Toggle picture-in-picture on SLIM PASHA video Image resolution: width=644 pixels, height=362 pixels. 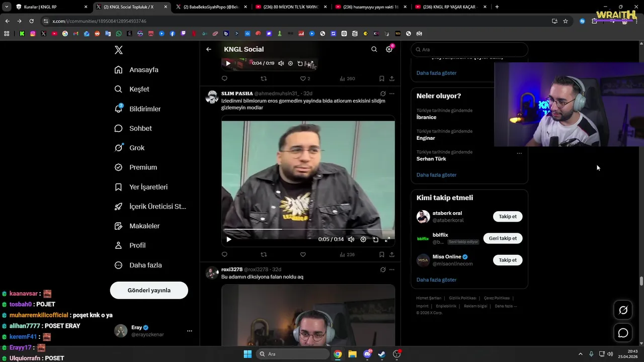375,239
